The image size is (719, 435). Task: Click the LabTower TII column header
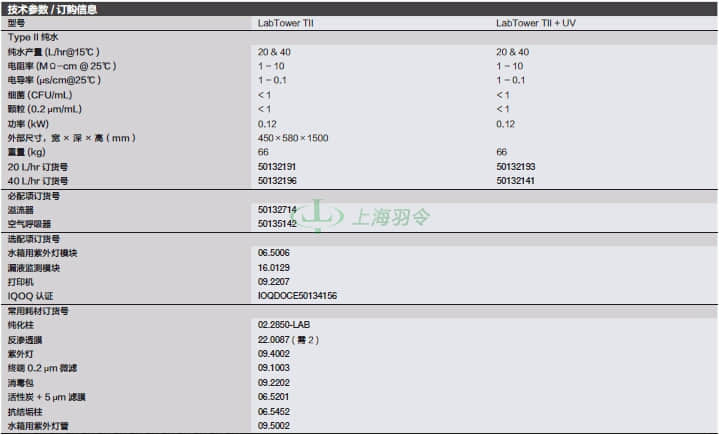tap(286, 23)
